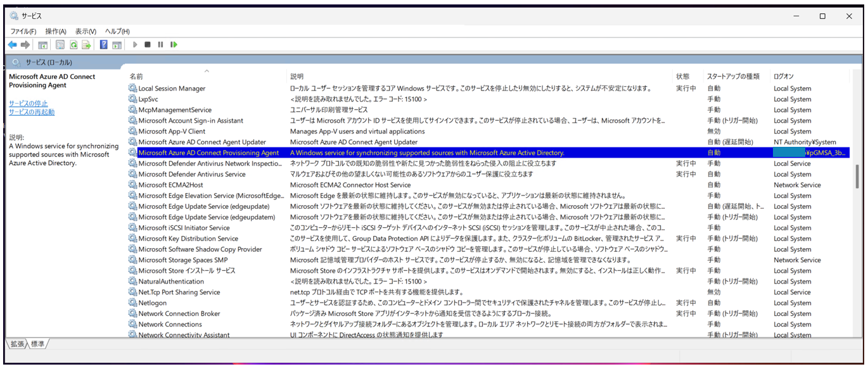Viewport: 868px width, 369px height.
Task: Click the blue Back arrow toolbar icon
Action: [x=12, y=45]
